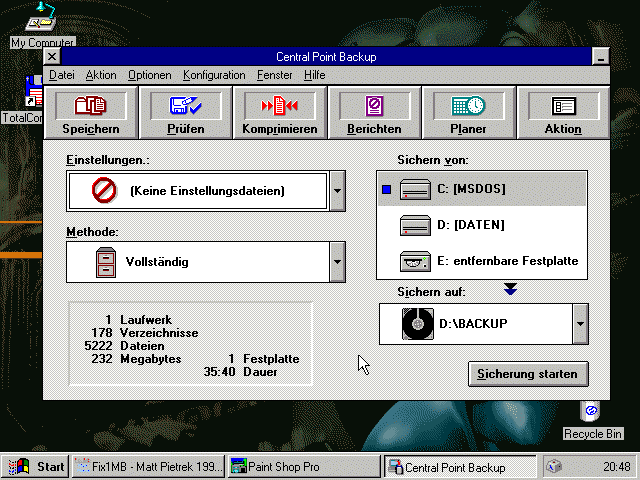
Task: Click the D:\BACKUP destination field
Action: click(476, 324)
